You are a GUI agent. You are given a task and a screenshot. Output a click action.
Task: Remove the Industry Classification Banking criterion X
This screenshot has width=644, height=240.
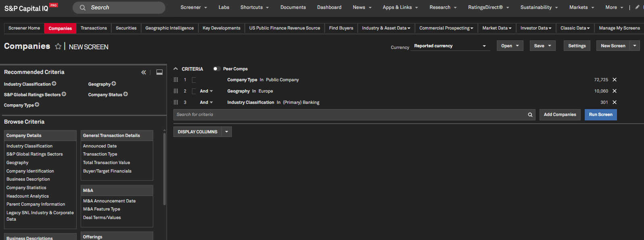615,102
